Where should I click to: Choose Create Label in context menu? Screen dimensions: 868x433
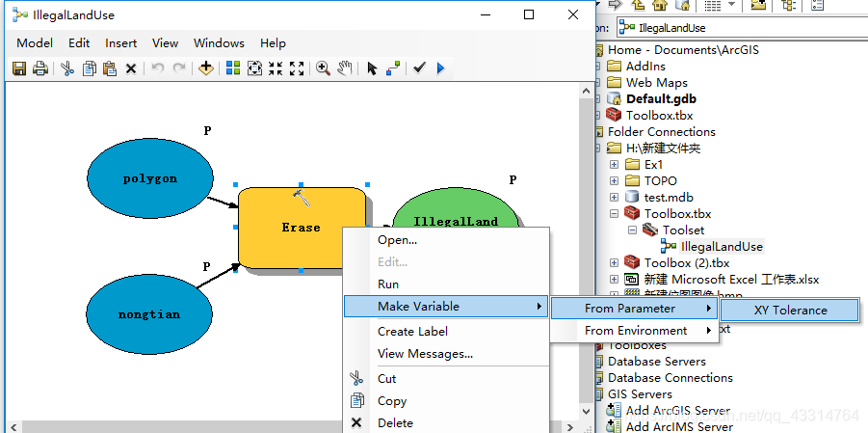click(x=446, y=332)
